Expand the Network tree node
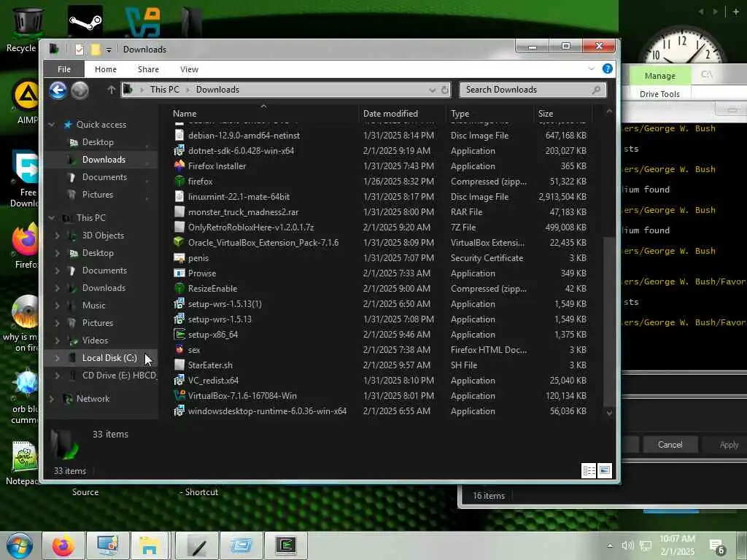747x560 pixels. coord(52,399)
